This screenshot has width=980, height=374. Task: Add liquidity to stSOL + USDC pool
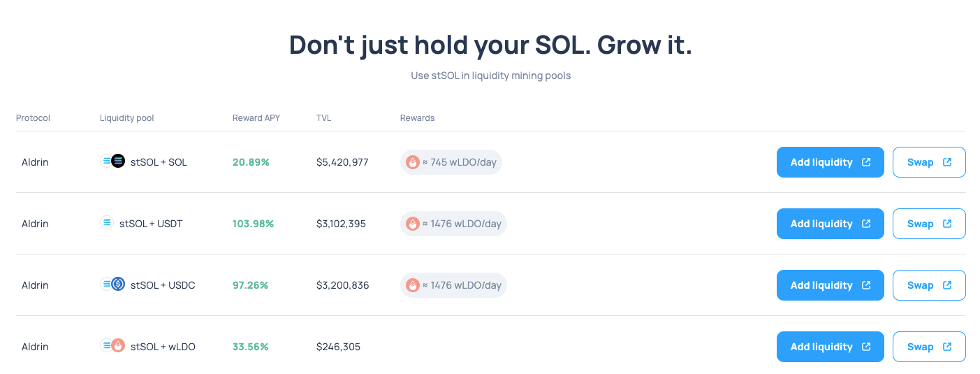(830, 285)
